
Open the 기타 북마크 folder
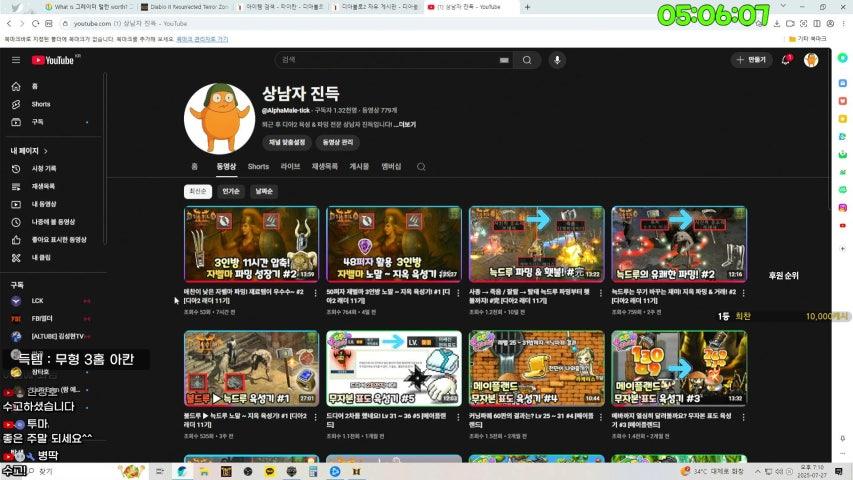tap(808, 39)
